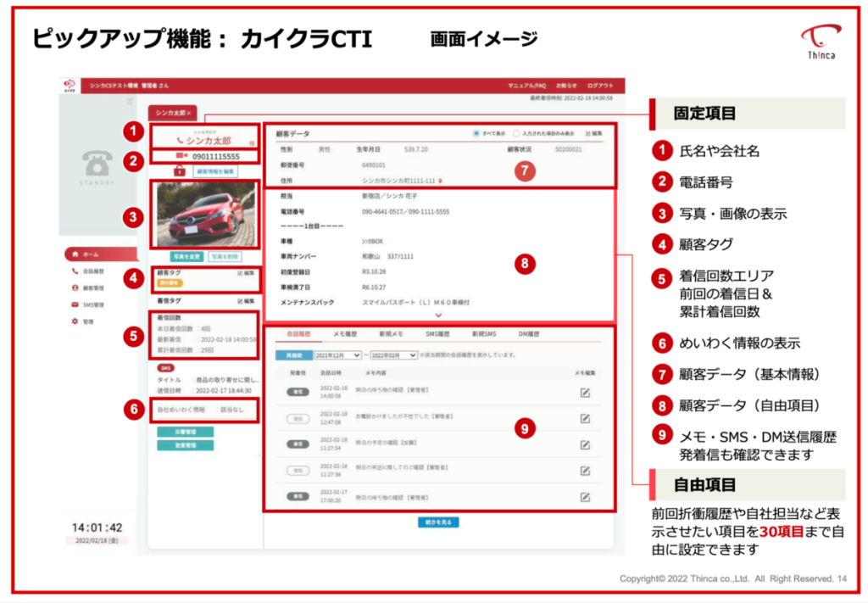868x603 pixels.
Task: Open the DM履歴 tab
Action: (x=529, y=334)
